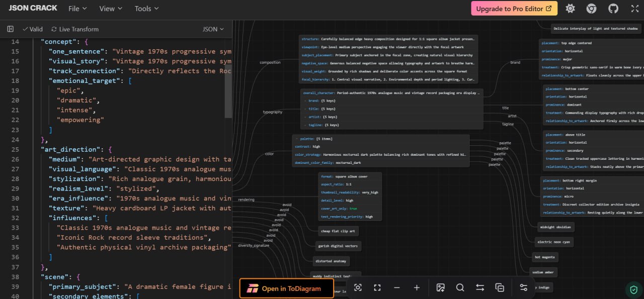
Task: Open the GitHub repository icon
Action: 613,9
